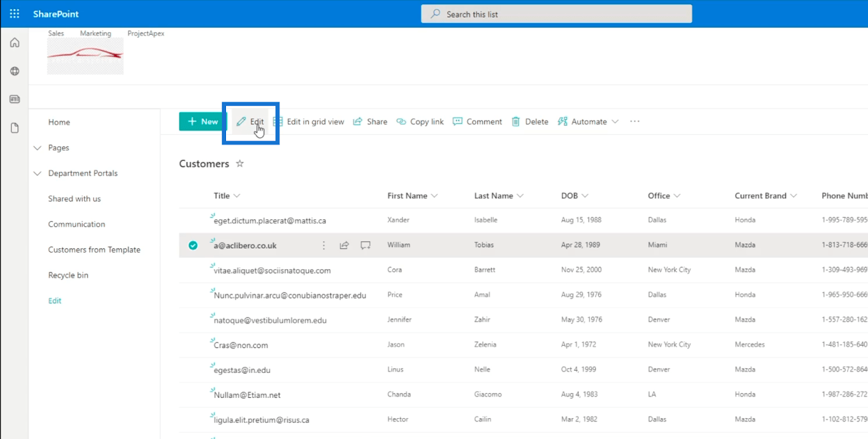Click the red car site logo

(86, 56)
